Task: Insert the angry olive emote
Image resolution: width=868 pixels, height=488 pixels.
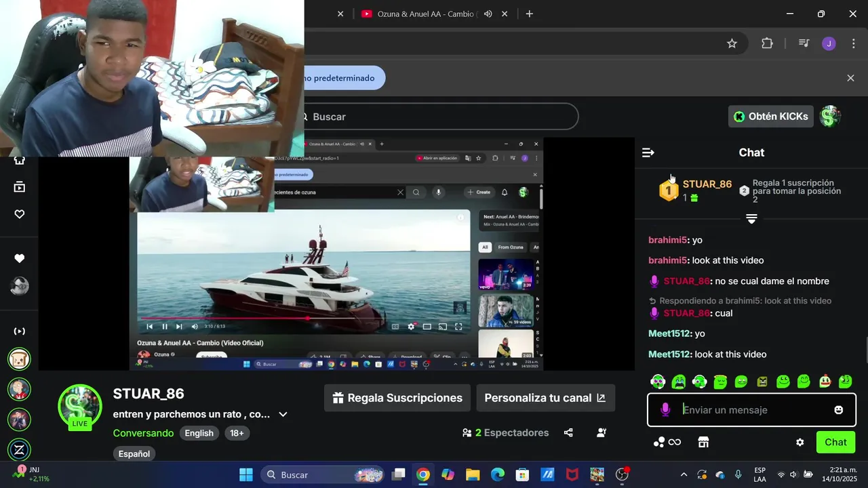Action: coord(762,382)
